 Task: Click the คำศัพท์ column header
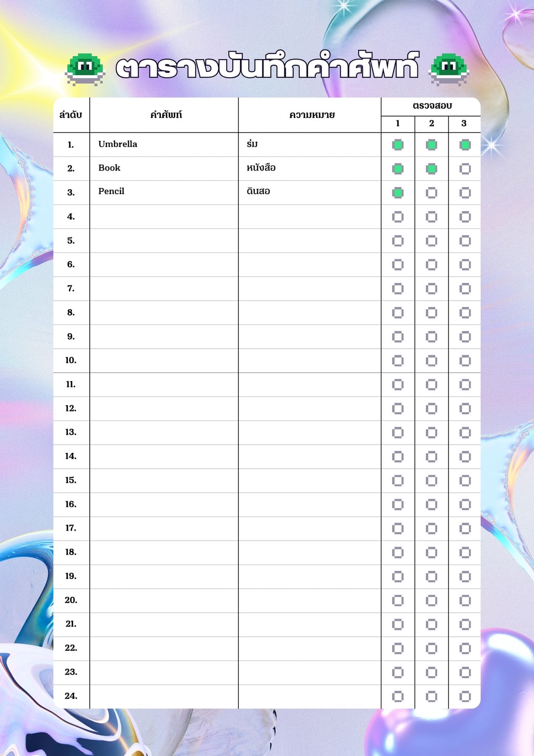tap(166, 115)
